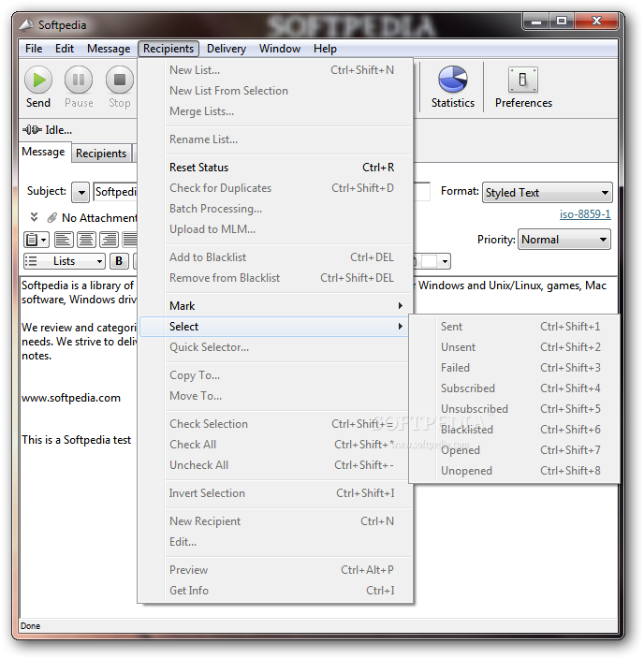Select Unsent in the submenu
This screenshot has height=659, width=644.
pos(515,347)
